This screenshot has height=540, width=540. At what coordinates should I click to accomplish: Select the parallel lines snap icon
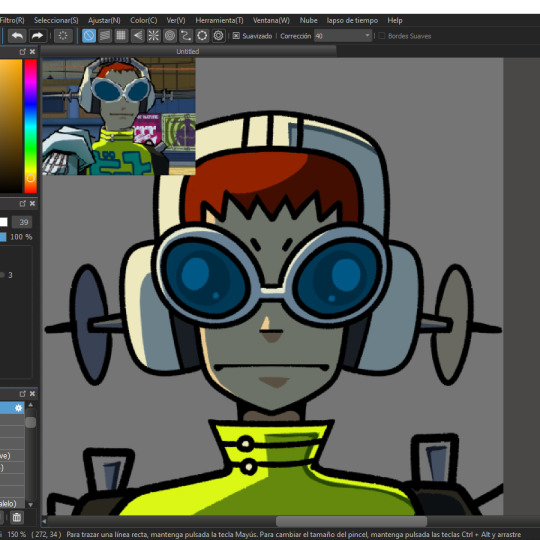coord(105,36)
